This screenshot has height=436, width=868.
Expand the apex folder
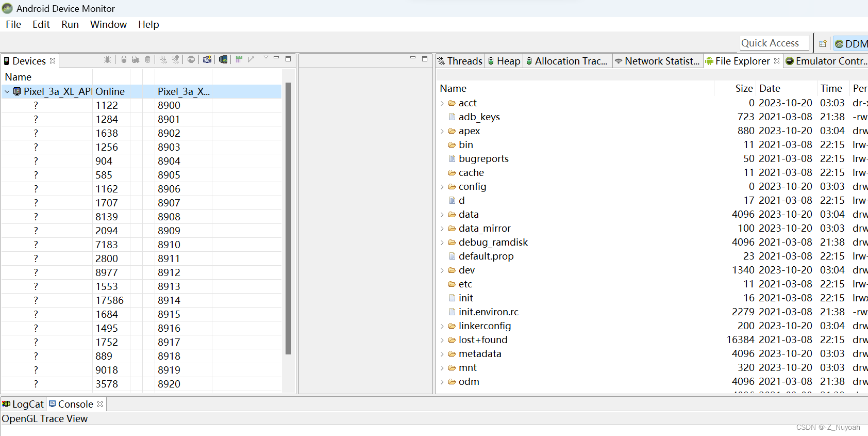442,131
